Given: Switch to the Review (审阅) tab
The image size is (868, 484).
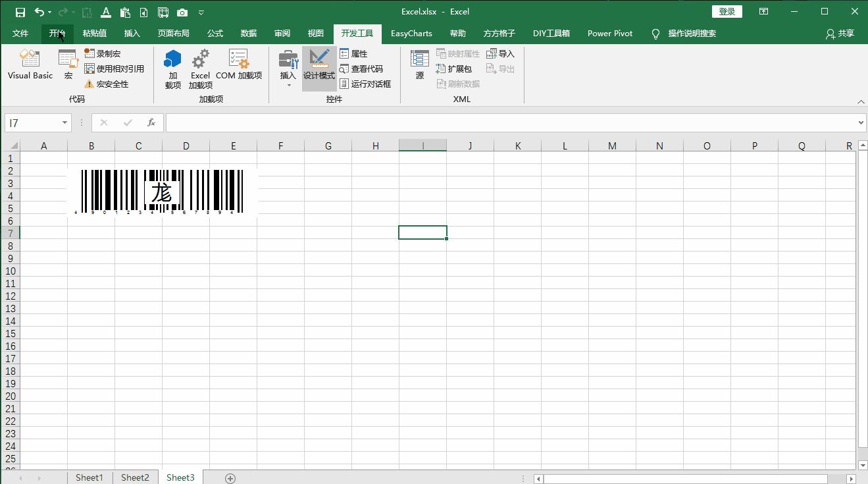Looking at the screenshot, I should pyautogui.click(x=282, y=34).
